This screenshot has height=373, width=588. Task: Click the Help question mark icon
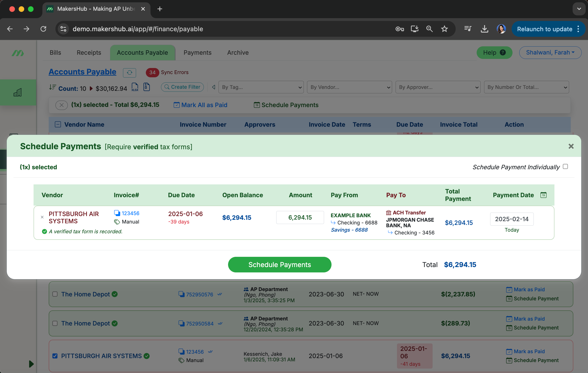(x=503, y=52)
